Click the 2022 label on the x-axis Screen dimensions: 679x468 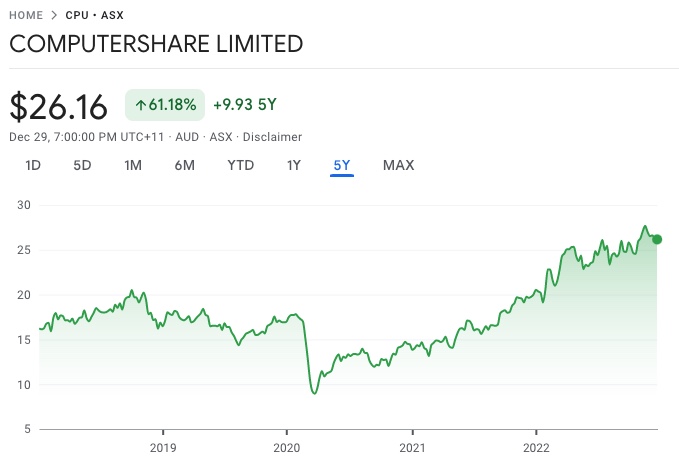coord(536,446)
